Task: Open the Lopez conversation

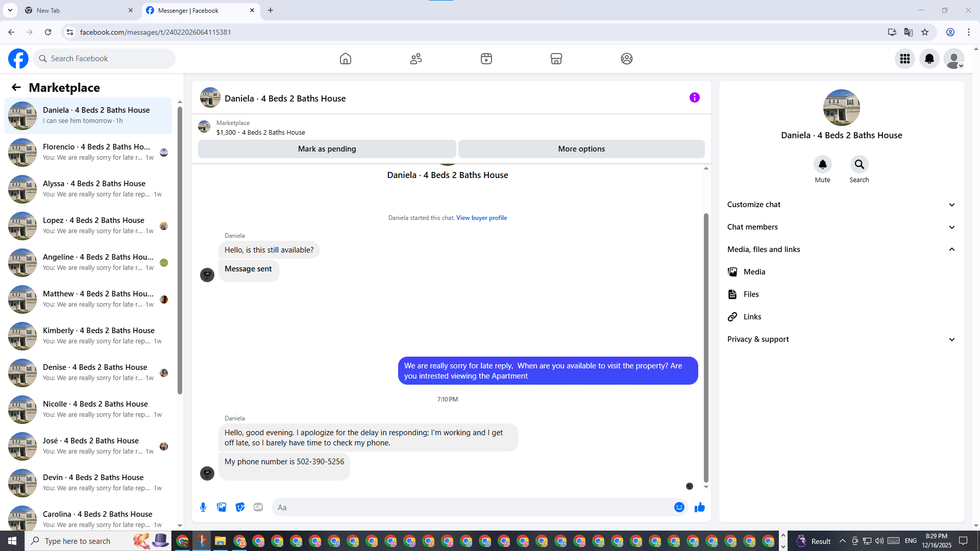Action: point(88,226)
